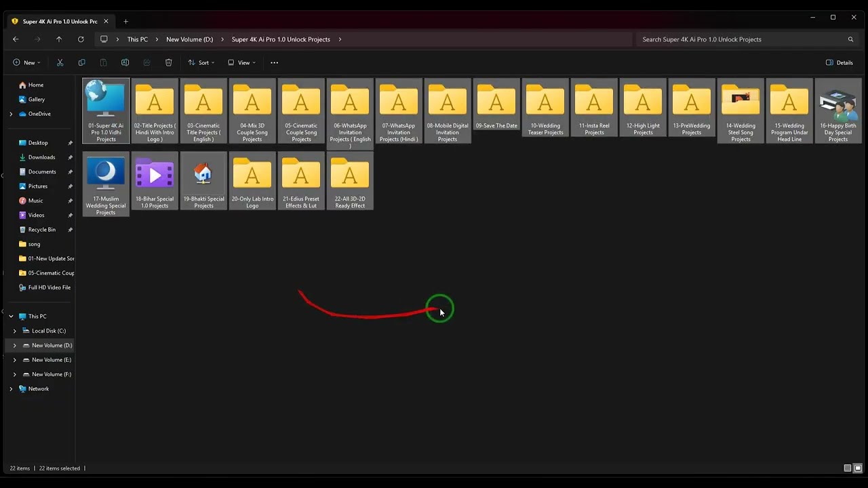Click the Rename icon in toolbar
This screenshot has height=488, width=868.
tap(125, 62)
